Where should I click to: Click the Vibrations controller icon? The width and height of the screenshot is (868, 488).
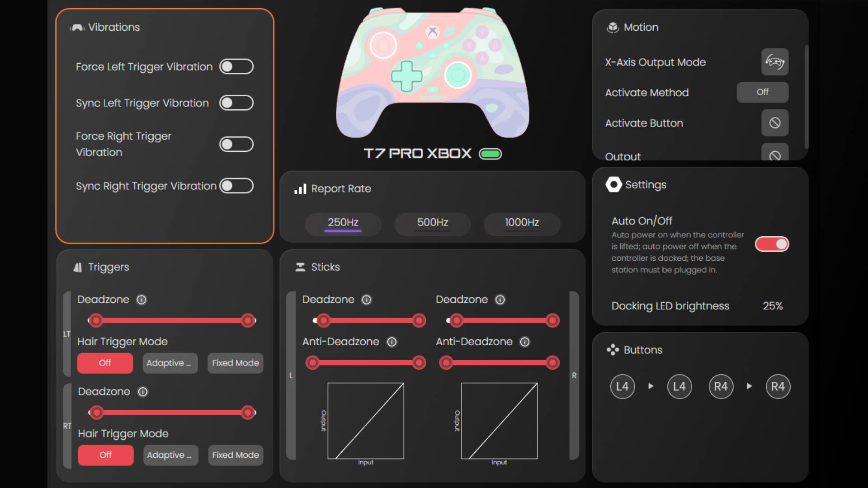(77, 28)
